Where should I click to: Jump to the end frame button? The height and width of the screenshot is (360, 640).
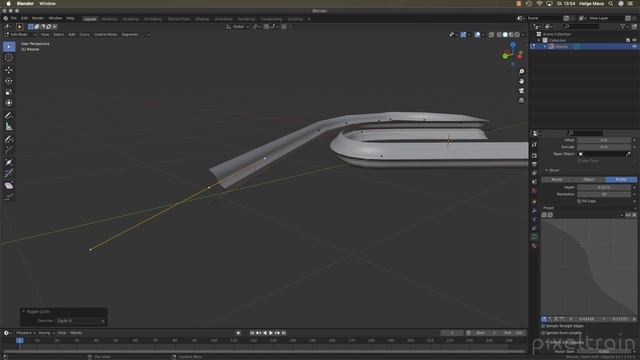(x=284, y=333)
